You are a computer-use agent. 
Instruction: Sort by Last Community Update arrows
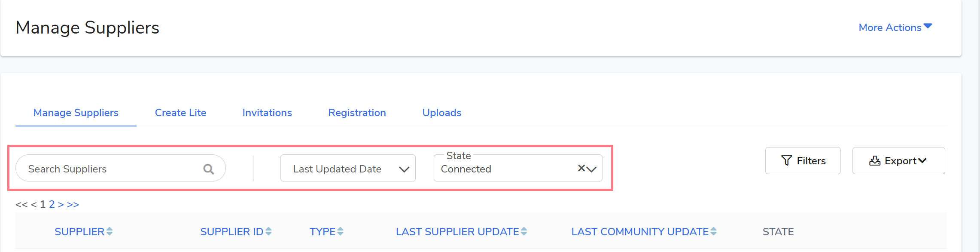point(713,232)
